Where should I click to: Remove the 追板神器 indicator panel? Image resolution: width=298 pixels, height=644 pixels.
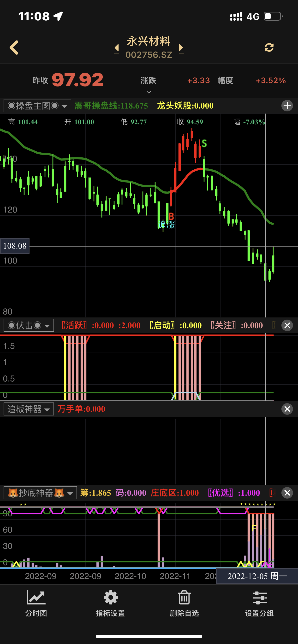[287, 409]
